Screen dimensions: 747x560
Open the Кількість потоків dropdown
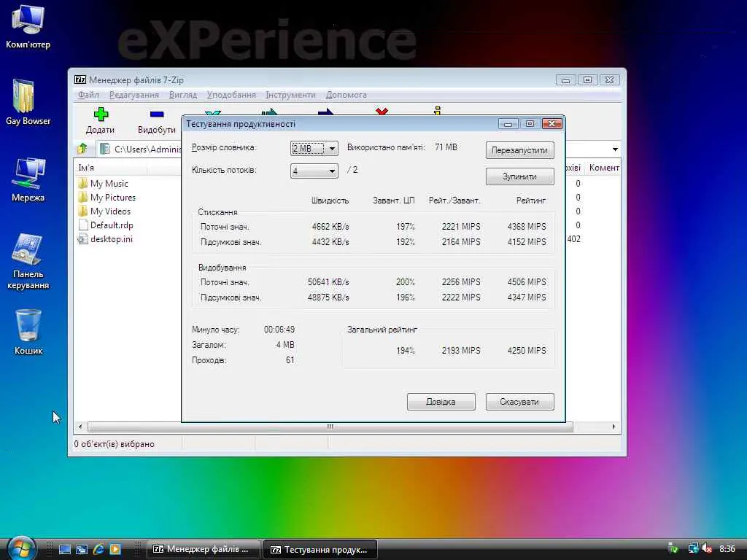pyautogui.click(x=314, y=171)
